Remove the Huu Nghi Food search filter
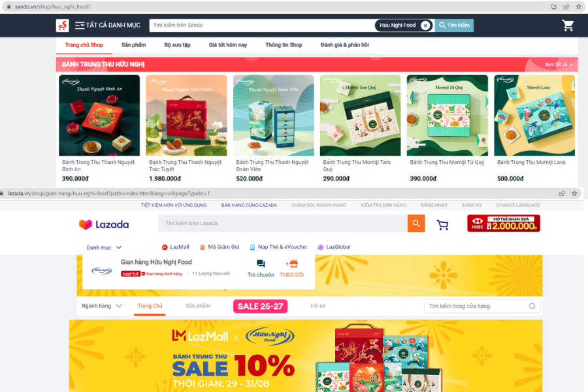 [x=425, y=25]
